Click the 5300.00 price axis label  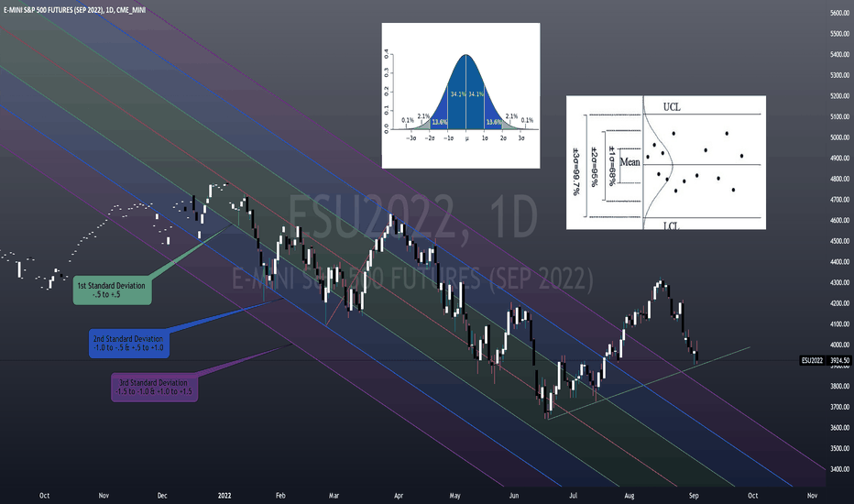tap(839, 75)
